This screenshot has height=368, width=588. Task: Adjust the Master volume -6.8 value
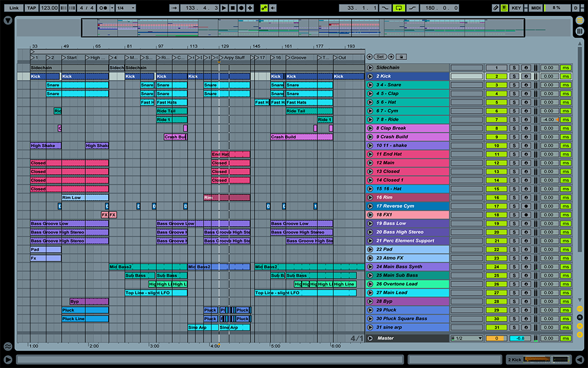click(x=520, y=338)
